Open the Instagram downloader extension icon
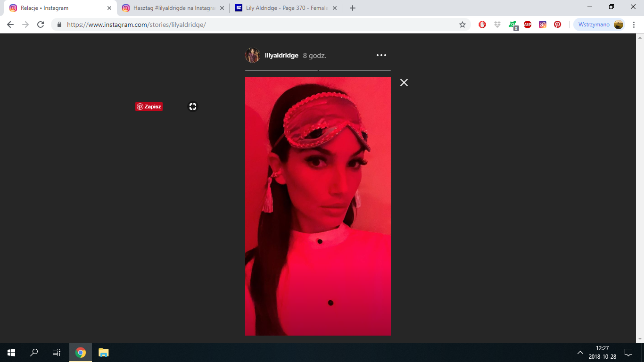Image resolution: width=644 pixels, height=362 pixels. [543, 25]
